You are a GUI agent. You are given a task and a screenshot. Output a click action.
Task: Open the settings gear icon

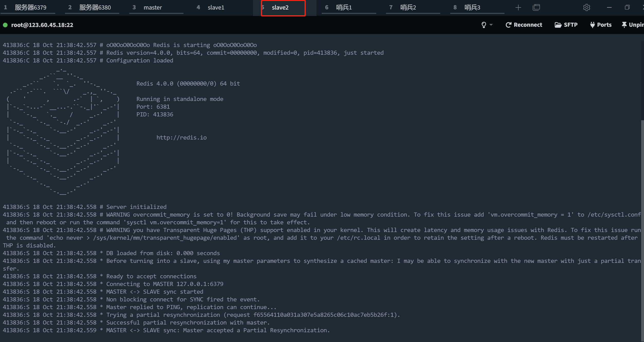pyautogui.click(x=586, y=7)
